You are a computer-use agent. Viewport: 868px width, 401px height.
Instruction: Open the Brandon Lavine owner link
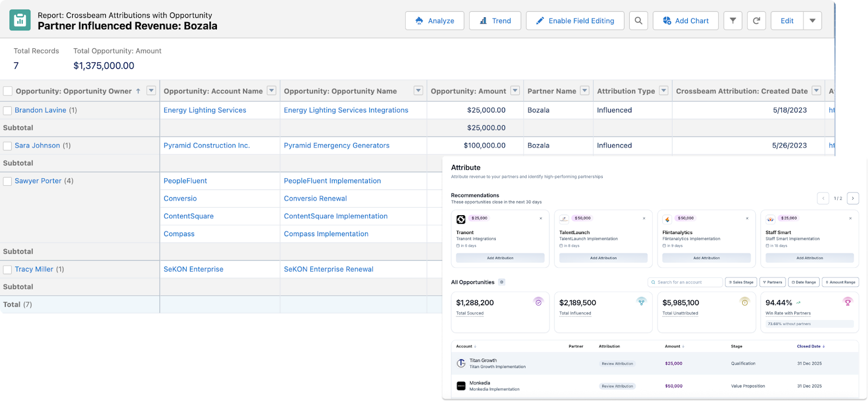click(x=41, y=110)
